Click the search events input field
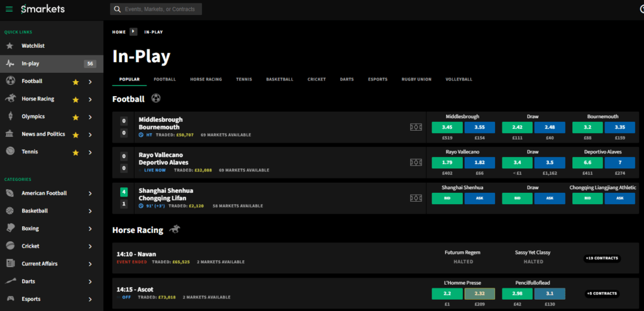644x311 pixels. point(156,9)
